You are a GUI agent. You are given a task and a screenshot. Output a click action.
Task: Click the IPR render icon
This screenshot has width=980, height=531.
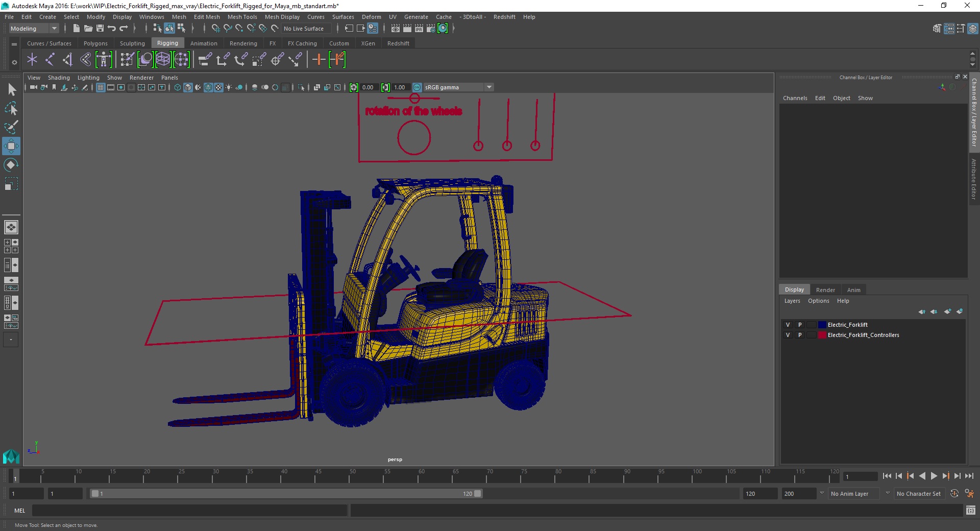[419, 29]
